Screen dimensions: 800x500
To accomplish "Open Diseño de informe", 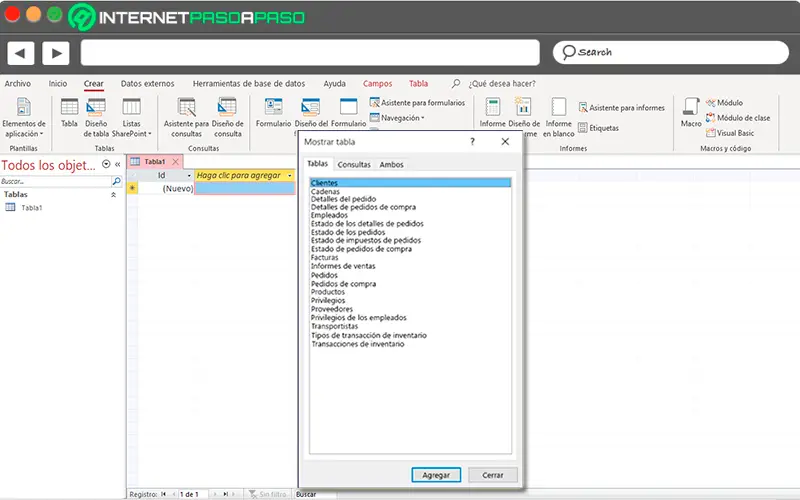I will [x=523, y=107].
